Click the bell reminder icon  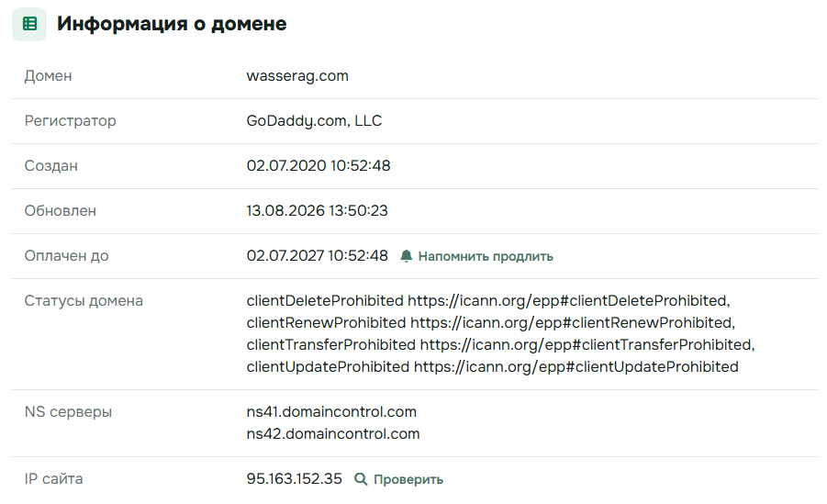click(406, 256)
